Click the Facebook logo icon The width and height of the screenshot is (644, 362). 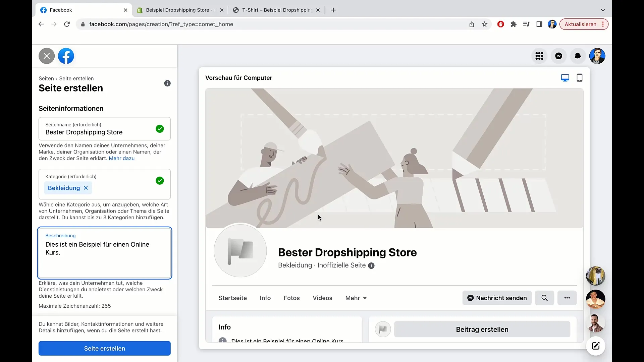pyautogui.click(x=66, y=56)
